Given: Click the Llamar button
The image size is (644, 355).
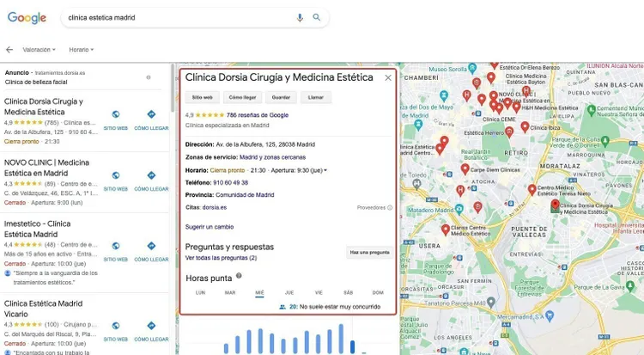Looking at the screenshot, I should [x=315, y=97].
